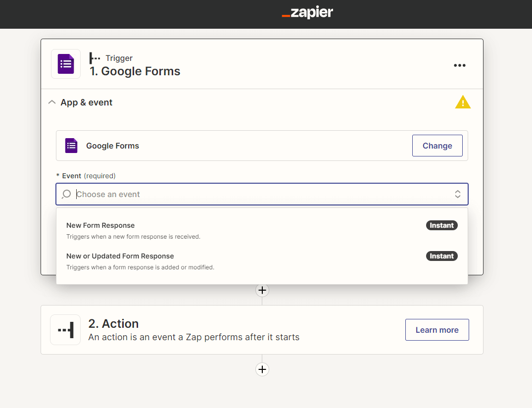Screen dimensions: 532x408
Task: Click 'Triggers when a form response is added' text
Action: pyautogui.click(x=140, y=267)
